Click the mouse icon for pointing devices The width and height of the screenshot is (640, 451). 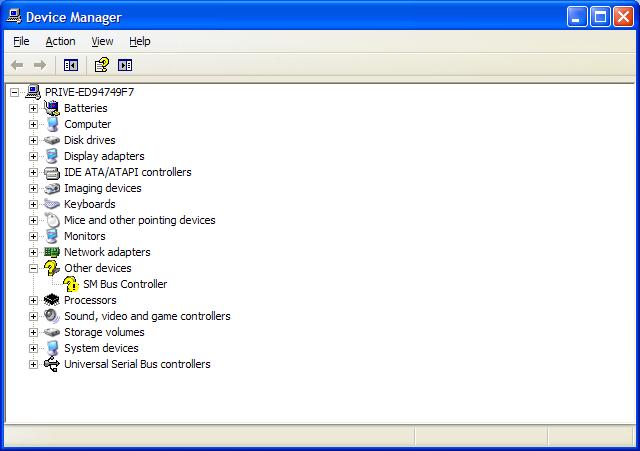tap(52, 220)
